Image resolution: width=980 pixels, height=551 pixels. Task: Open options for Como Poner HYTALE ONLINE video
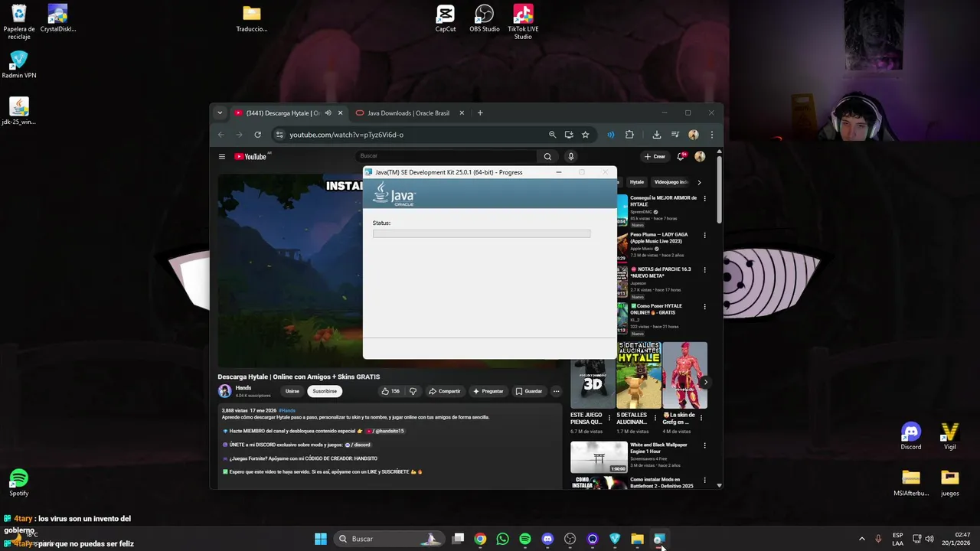pyautogui.click(x=704, y=306)
